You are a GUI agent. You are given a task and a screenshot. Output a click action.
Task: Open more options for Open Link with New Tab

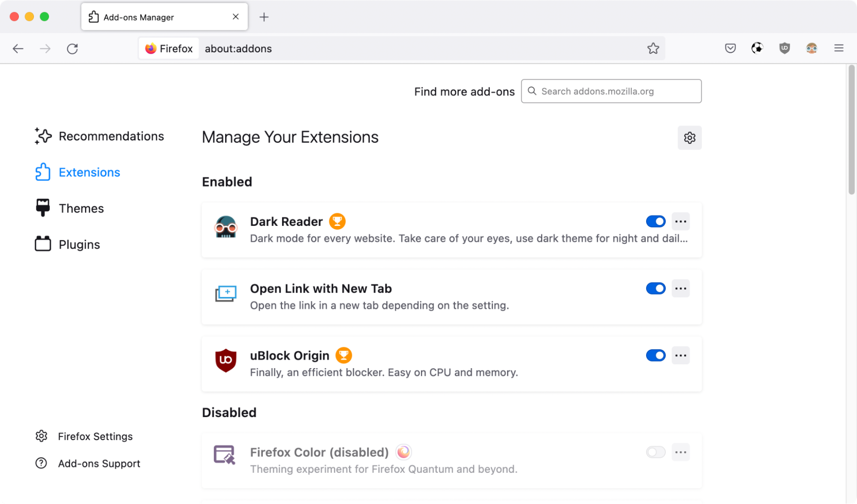click(680, 288)
